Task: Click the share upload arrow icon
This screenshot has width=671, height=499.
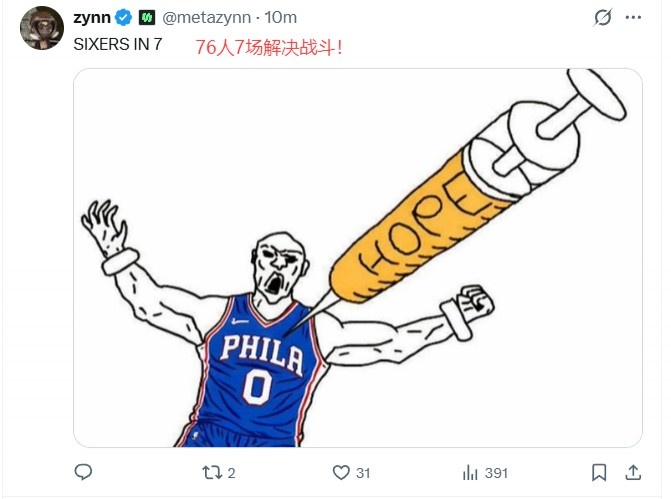Action: tap(633, 472)
